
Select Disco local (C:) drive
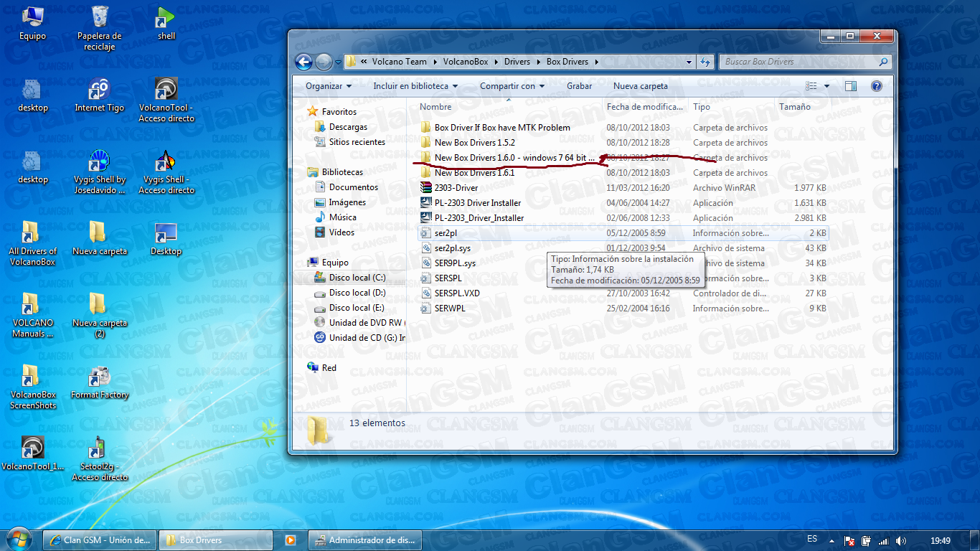pos(357,278)
